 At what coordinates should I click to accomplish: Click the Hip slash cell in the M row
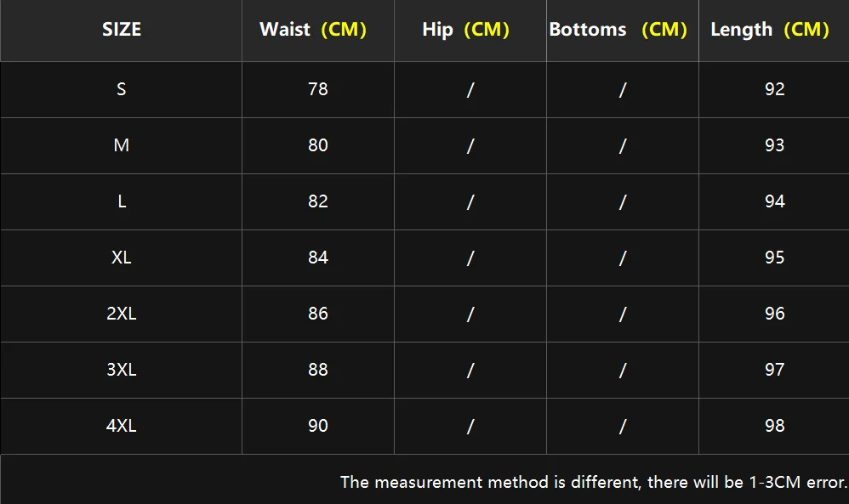pyautogui.click(x=470, y=145)
